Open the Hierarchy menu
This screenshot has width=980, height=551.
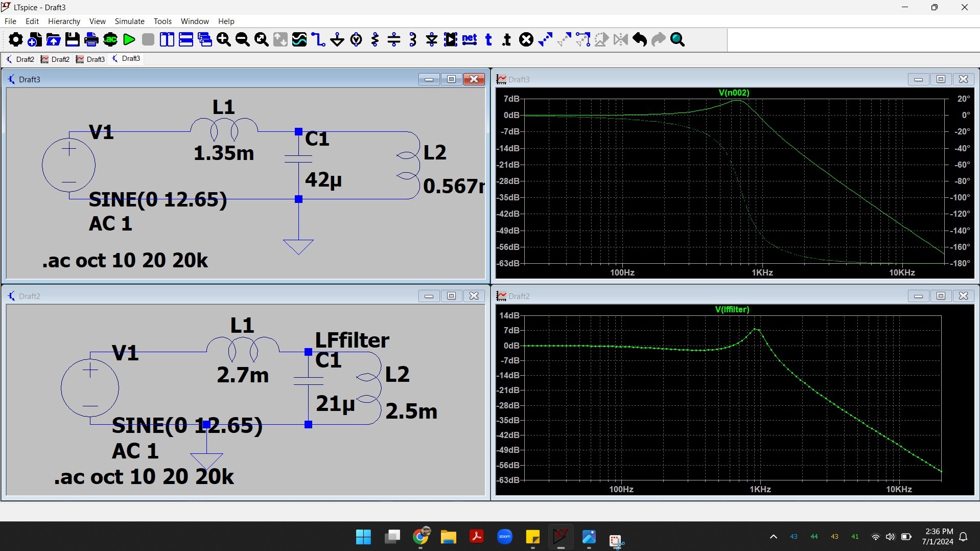tap(64, 21)
